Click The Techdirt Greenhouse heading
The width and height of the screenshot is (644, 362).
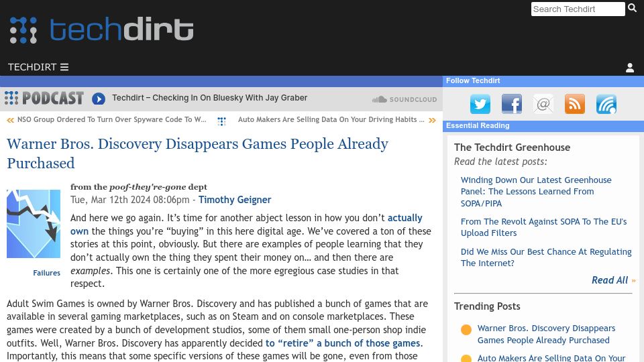(x=512, y=147)
